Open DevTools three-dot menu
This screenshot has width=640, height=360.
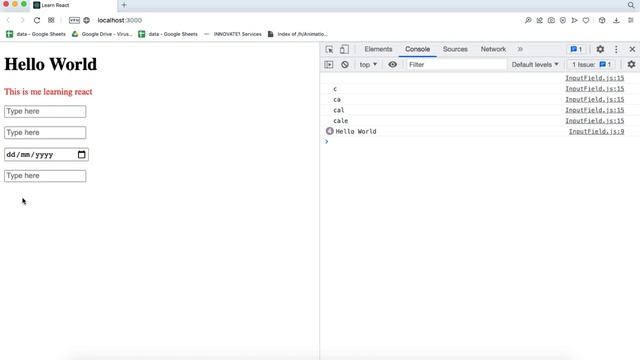(616, 49)
